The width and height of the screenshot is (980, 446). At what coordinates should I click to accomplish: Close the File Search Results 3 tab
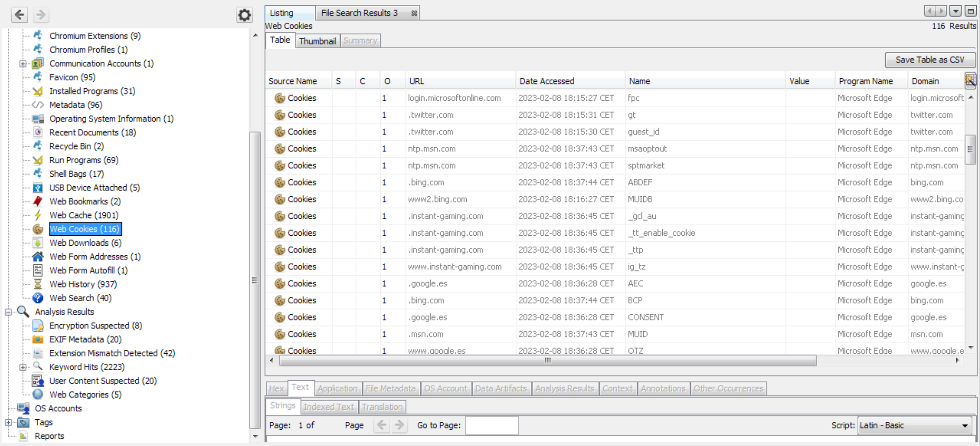[414, 13]
